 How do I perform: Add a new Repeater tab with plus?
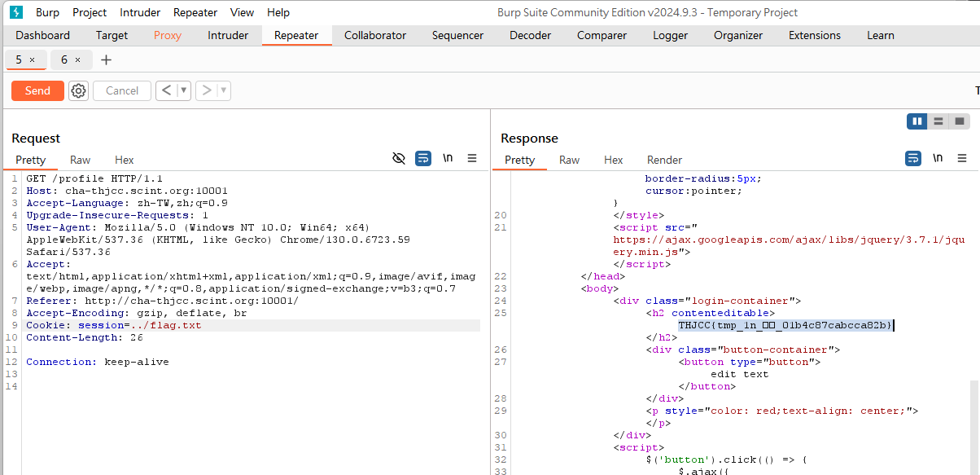106,60
